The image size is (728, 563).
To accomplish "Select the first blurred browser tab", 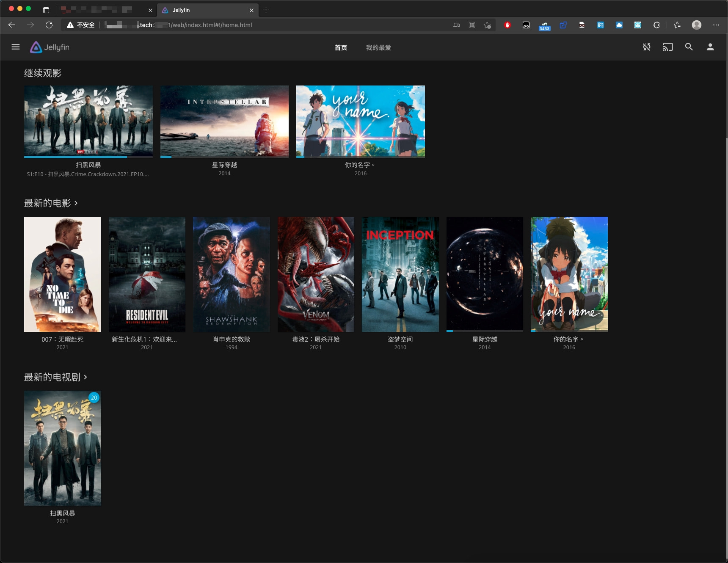I will [105, 10].
